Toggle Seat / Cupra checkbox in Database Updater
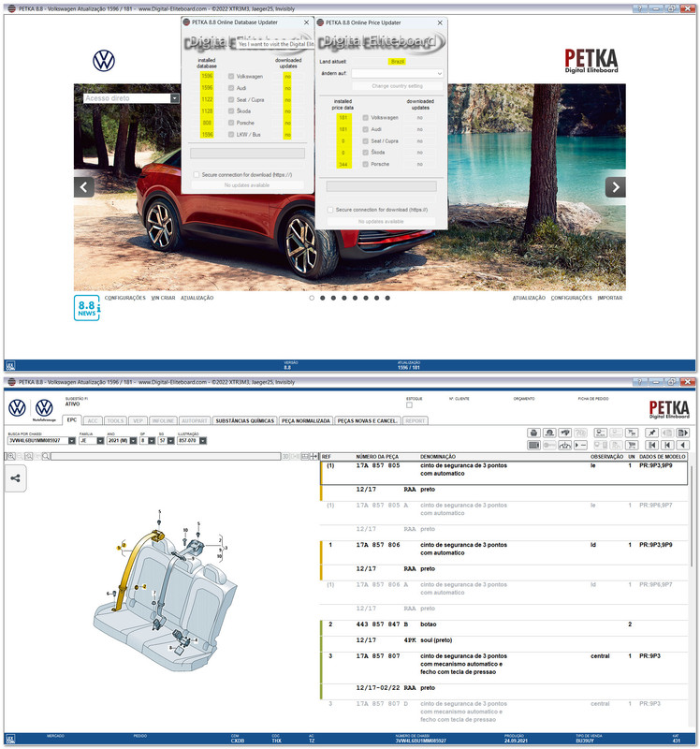The width and height of the screenshot is (700, 749). pyautogui.click(x=231, y=100)
